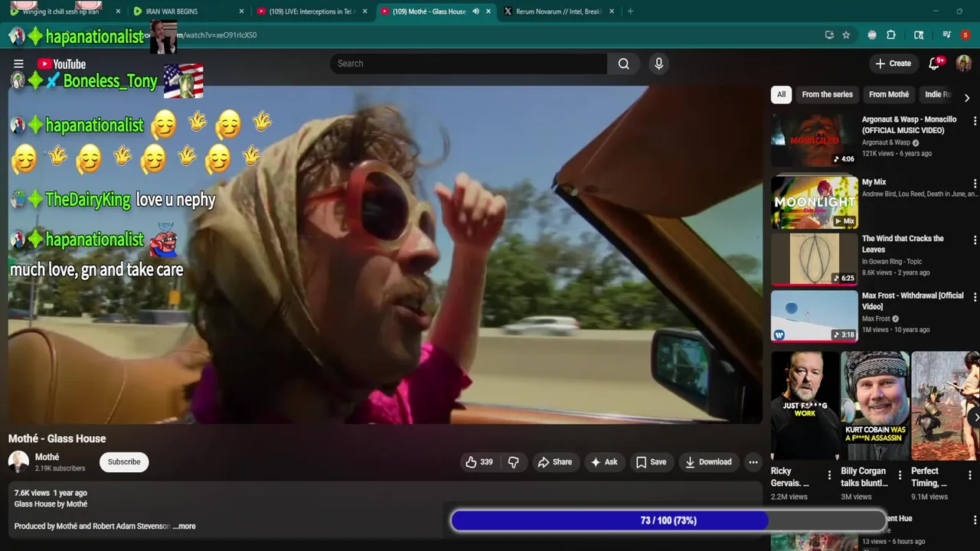Select the From the series chip
The height and width of the screenshot is (551, 980).
[x=827, y=95]
